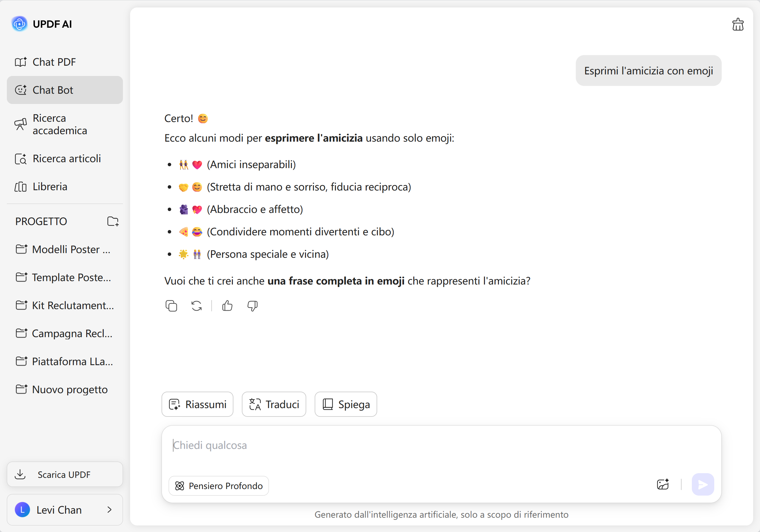Clear chat with the broom icon
Screen dimensions: 760x532
coord(738,25)
